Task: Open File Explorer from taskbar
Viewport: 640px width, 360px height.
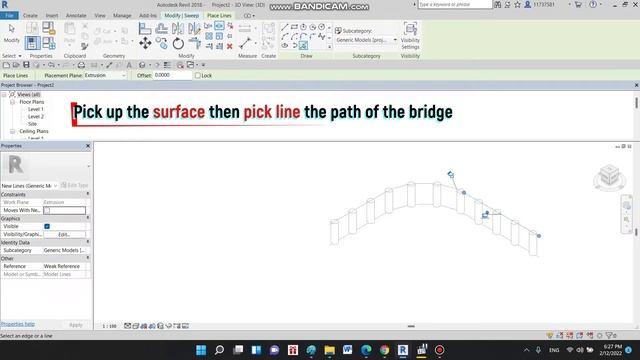Action: [329, 350]
